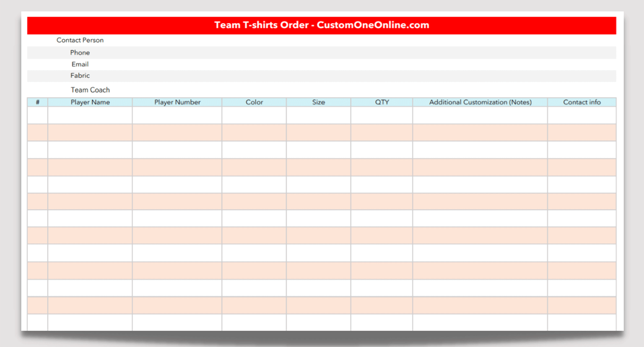Select the Phone label row
The image size is (644, 347).
pos(322,52)
